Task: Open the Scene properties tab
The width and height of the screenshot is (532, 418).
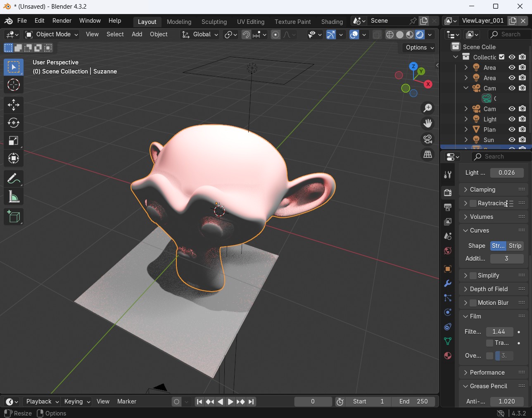Action: (x=448, y=236)
